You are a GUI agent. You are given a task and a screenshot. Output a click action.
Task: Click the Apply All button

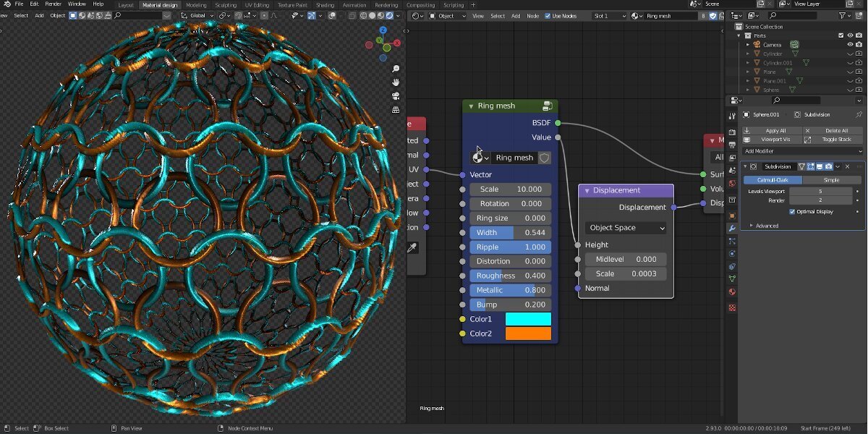click(x=775, y=131)
